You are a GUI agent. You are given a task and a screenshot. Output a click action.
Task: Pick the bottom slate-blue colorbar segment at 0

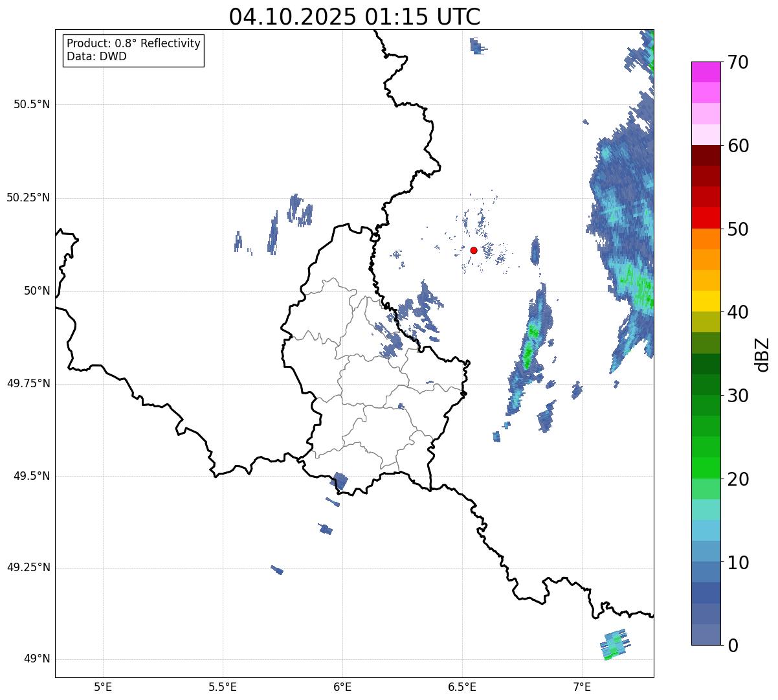point(706,635)
